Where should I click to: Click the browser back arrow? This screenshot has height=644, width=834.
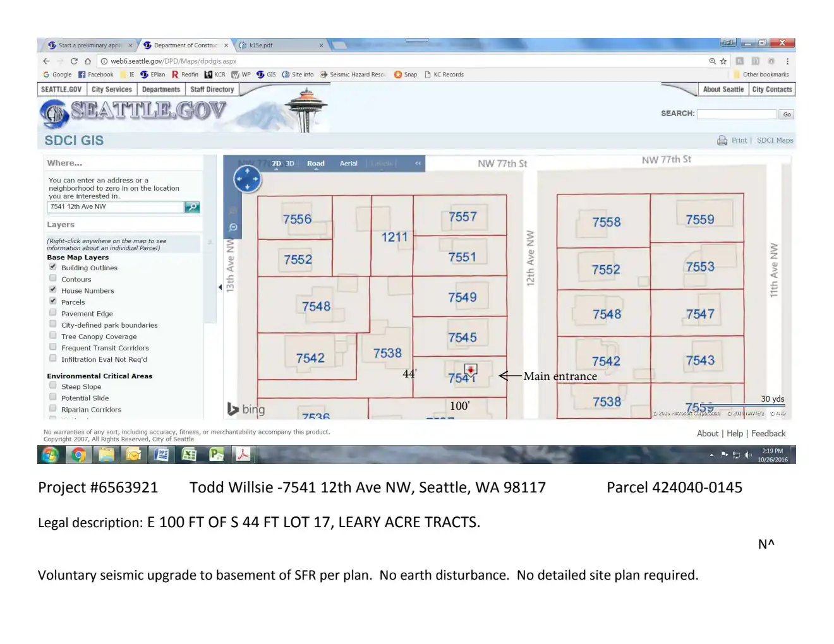tap(46, 61)
